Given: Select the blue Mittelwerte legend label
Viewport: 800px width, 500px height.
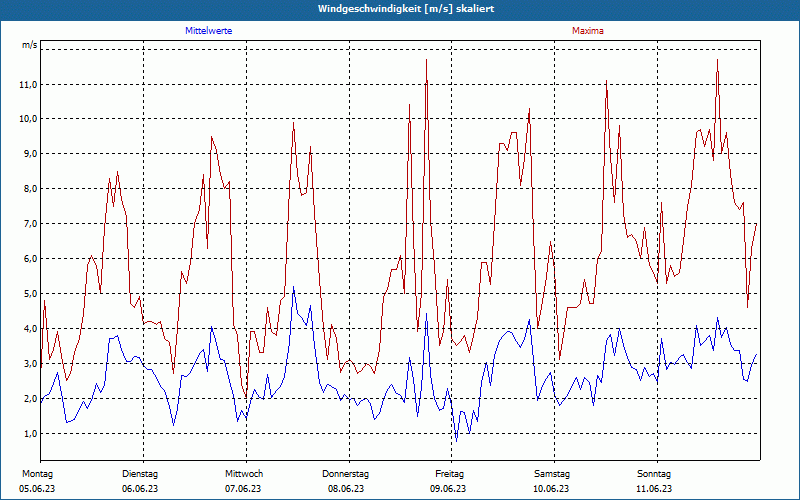Looking at the screenshot, I should [x=209, y=31].
